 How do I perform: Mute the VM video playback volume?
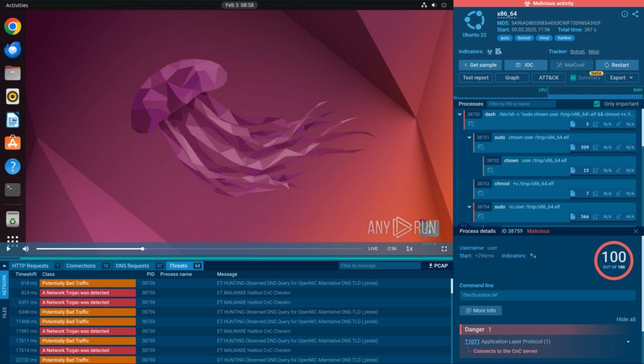tap(25, 249)
